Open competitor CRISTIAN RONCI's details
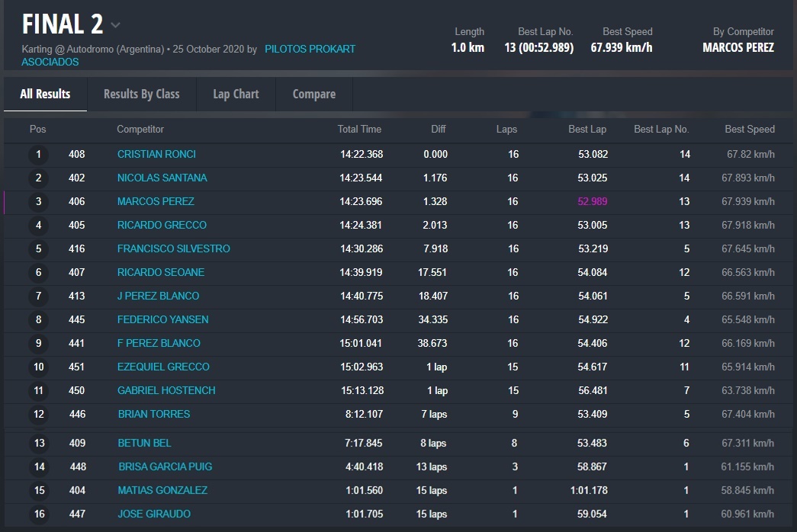 (x=156, y=154)
